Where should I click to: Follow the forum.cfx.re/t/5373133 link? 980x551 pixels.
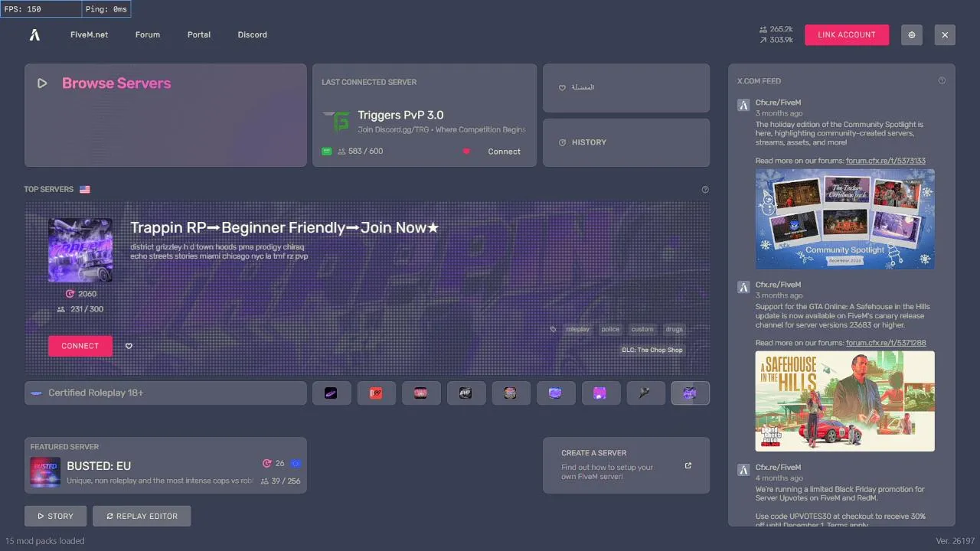(x=886, y=161)
